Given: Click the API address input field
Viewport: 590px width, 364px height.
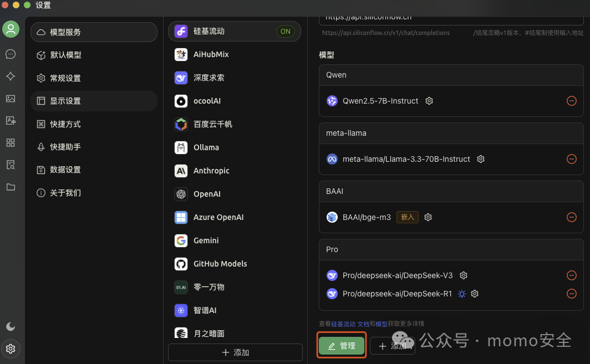Looking at the screenshot, I should (451, 20).
